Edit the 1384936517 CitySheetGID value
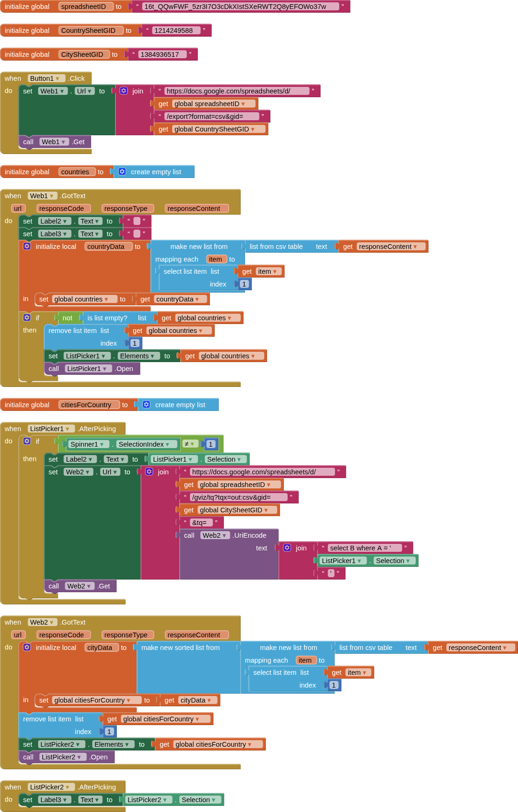The width and height of the screenshot is (518, 812). [160, 54]
